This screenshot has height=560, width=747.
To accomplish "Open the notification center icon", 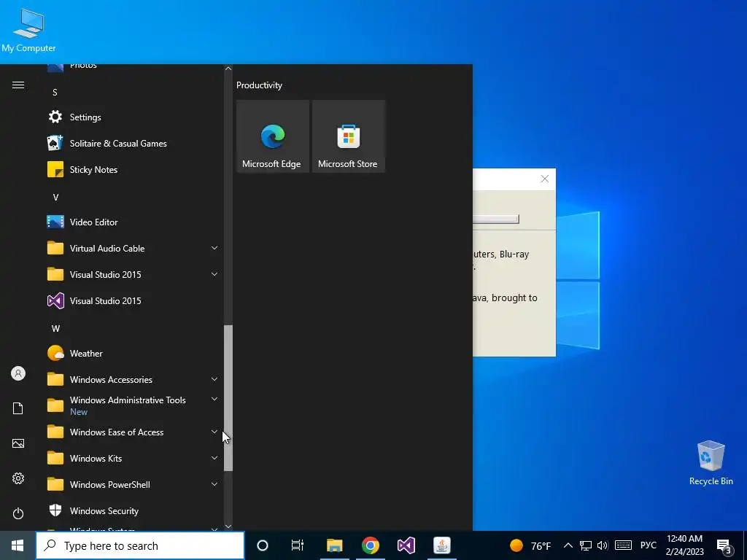I will tap(724, 546).
